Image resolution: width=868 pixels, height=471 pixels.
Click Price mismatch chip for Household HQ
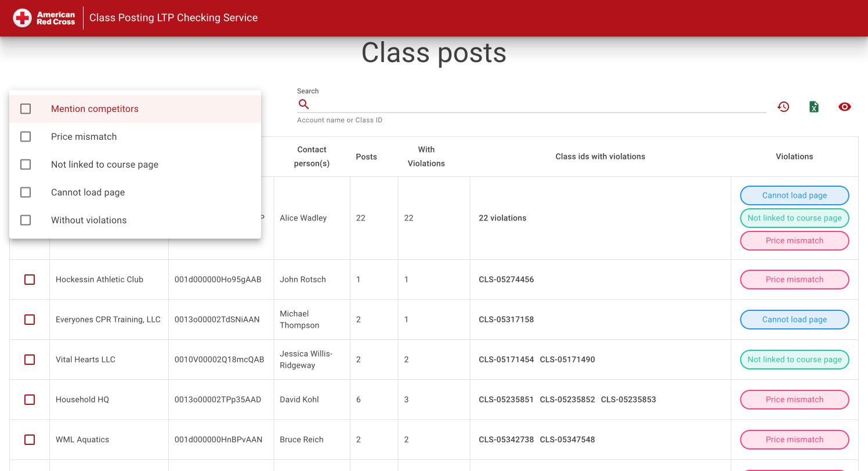pyautogui.click(x=794, y=400)
